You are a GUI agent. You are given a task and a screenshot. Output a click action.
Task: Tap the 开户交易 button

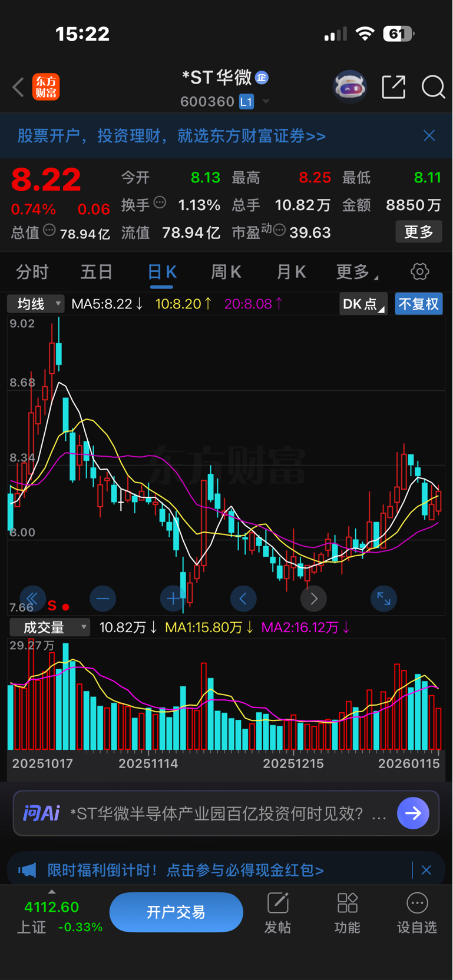pos(176,912)
